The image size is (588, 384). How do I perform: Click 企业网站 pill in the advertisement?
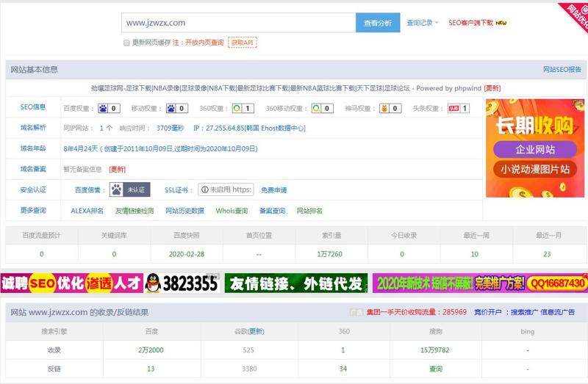535,150
